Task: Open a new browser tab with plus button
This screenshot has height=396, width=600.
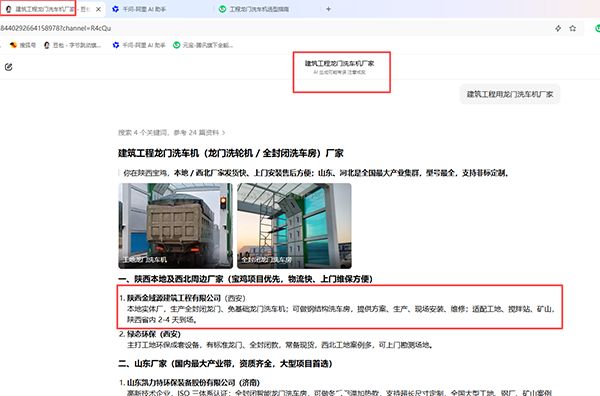Action: point(328,9)
